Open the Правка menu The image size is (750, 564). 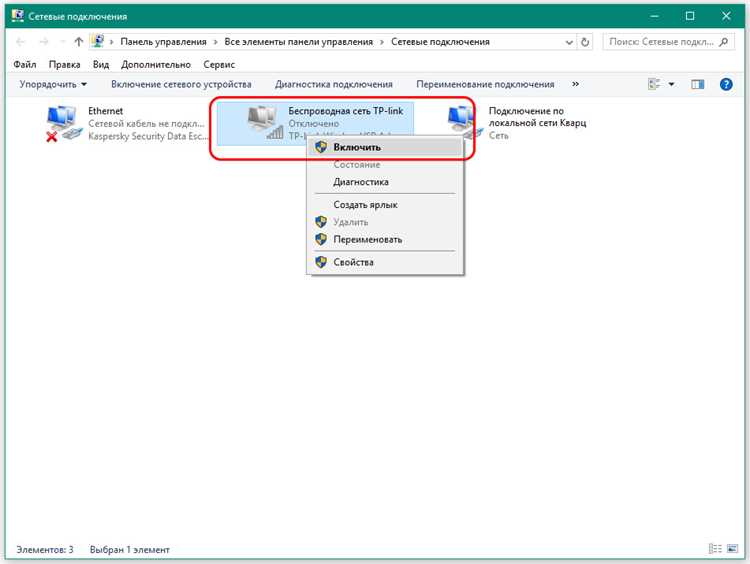[65, 64]
